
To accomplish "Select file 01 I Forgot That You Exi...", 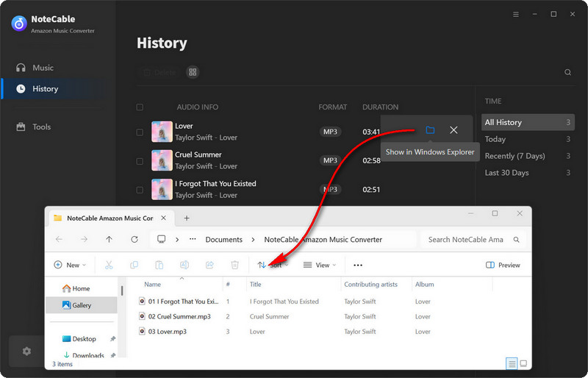I will [x=179, y=302].
